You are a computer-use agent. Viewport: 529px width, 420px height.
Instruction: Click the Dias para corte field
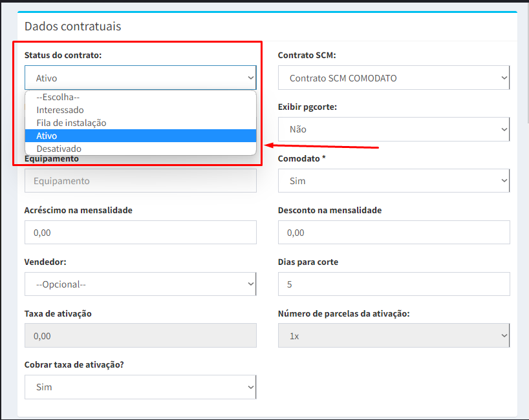click(x=393, y=284)
